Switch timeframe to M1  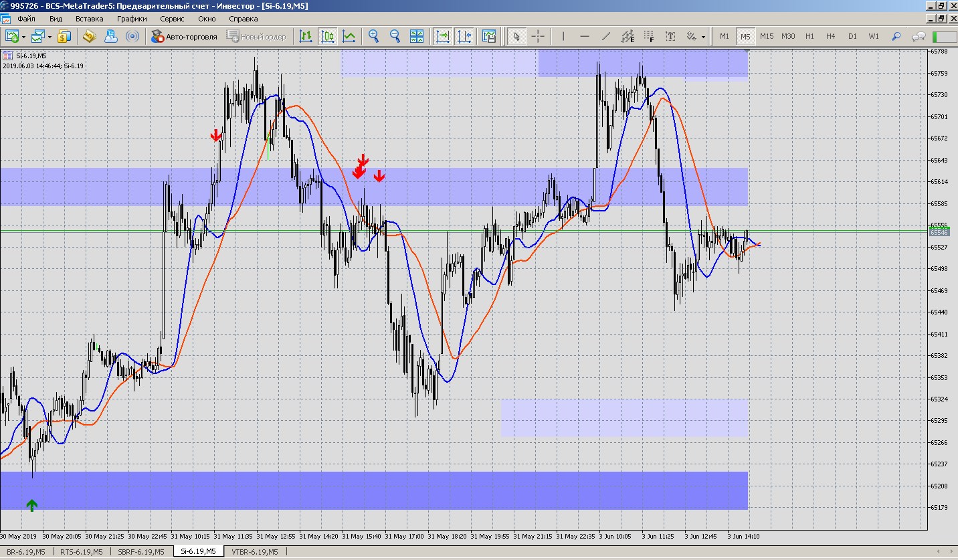(725, 36)
